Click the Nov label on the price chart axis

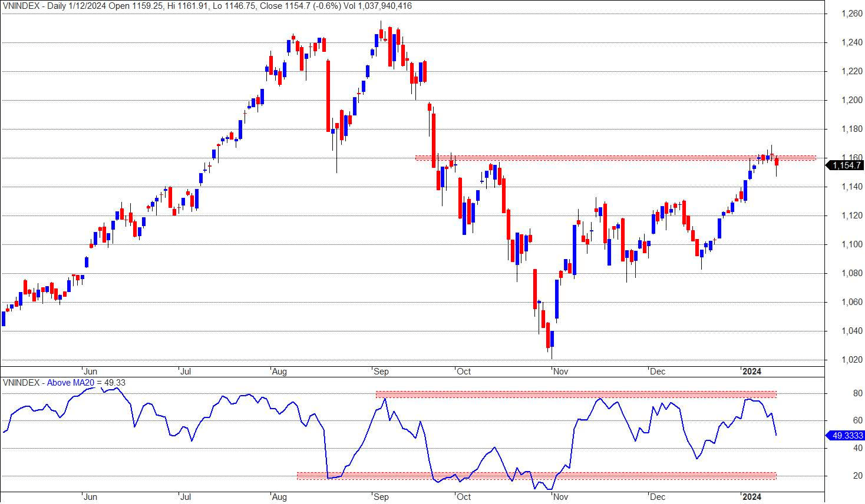click(560, 372)
